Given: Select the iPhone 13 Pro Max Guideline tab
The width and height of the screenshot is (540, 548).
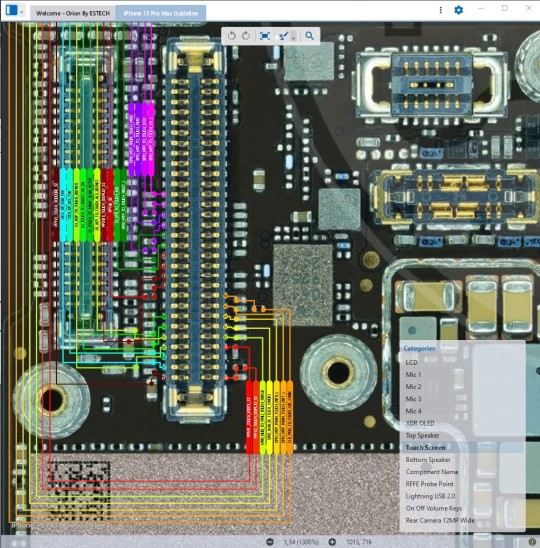Looking at the screenshot, I should 161,13.
